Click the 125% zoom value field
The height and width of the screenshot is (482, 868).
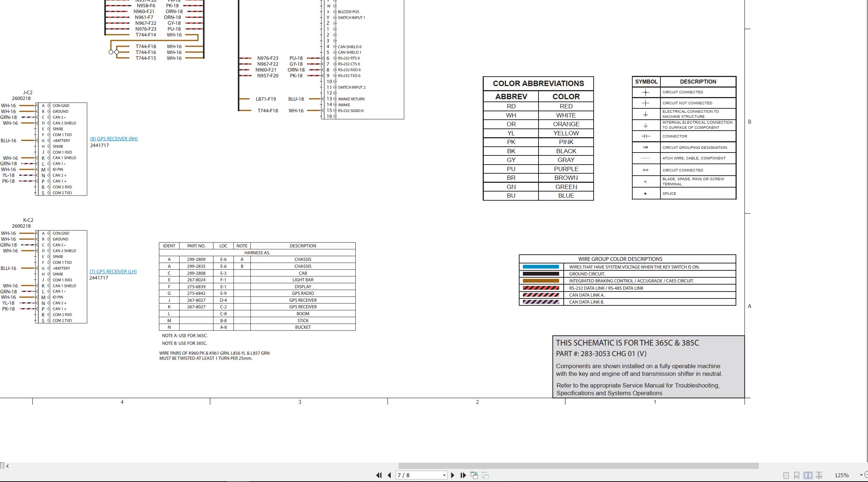(x=842, y=475)
